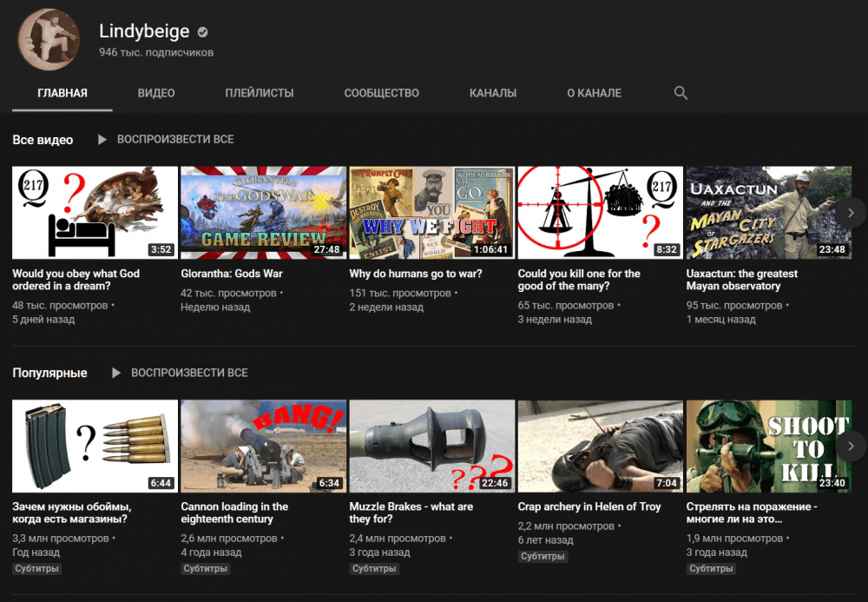Open the Плейлисты tab

click(x=259, y=93)
